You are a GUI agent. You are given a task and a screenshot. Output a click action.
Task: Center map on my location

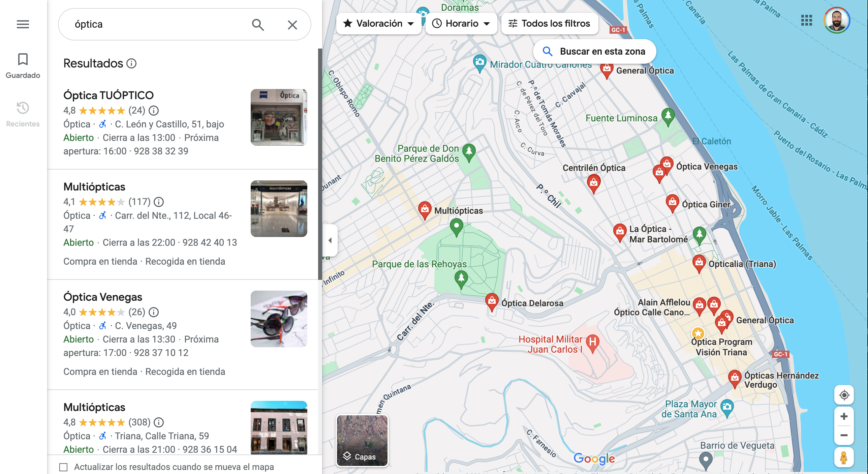844,395
